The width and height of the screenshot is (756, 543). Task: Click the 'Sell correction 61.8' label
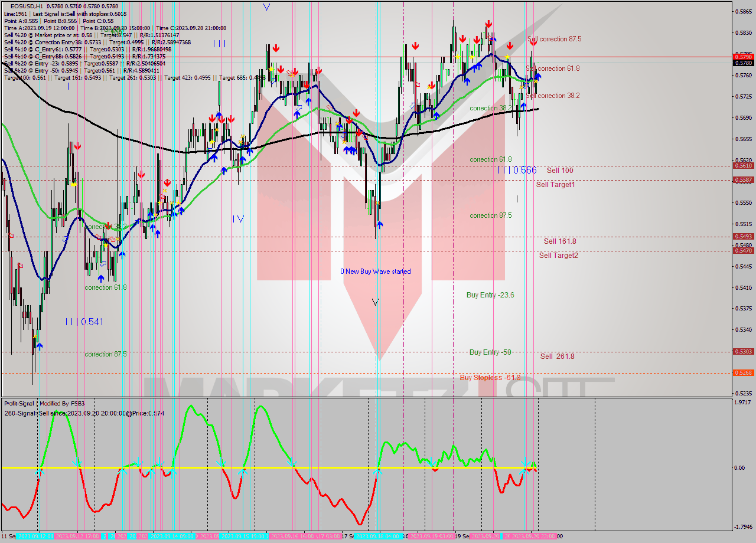pyautogui.click(x=553, y=68)
